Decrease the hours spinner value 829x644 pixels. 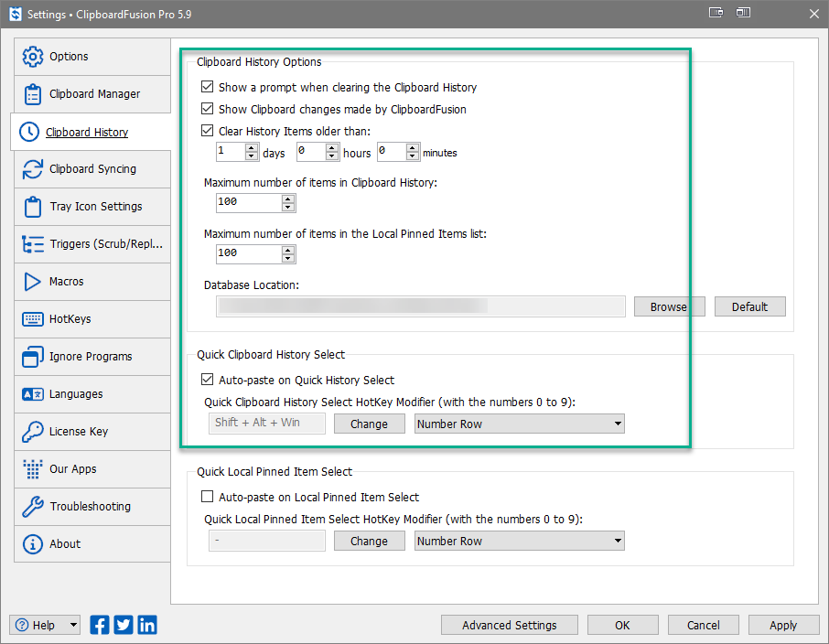[x=332, y=156]
